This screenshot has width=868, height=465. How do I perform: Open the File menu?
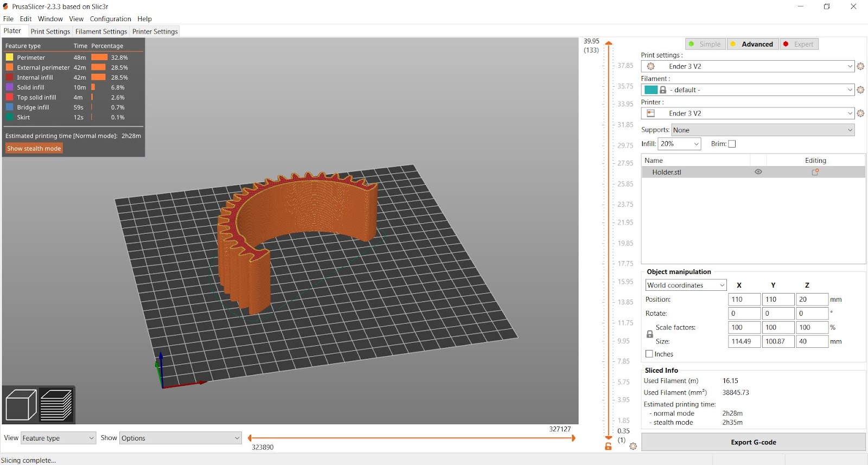(8, 19)
